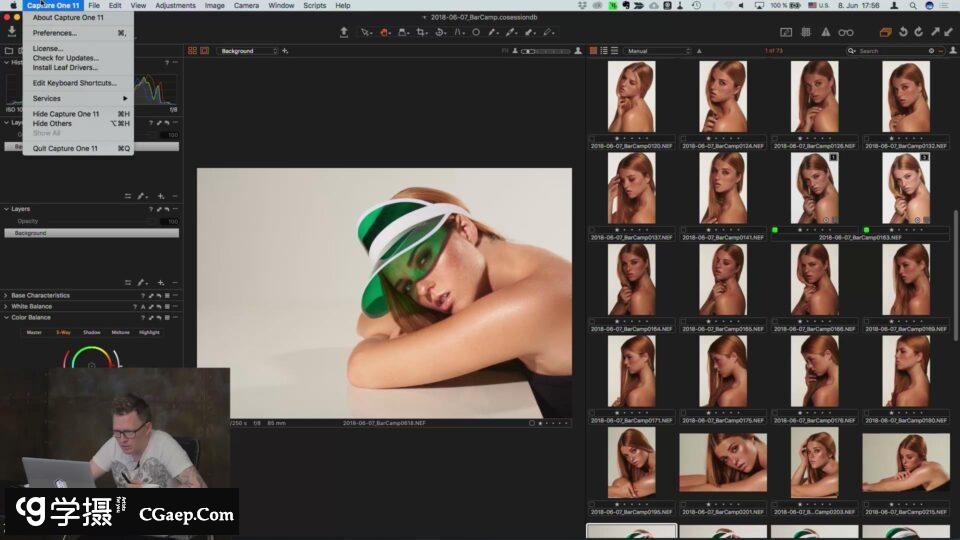The image size is (960, 540).
Task: Select the Shadow tab in Color Balance
Action: pos(91,332)
